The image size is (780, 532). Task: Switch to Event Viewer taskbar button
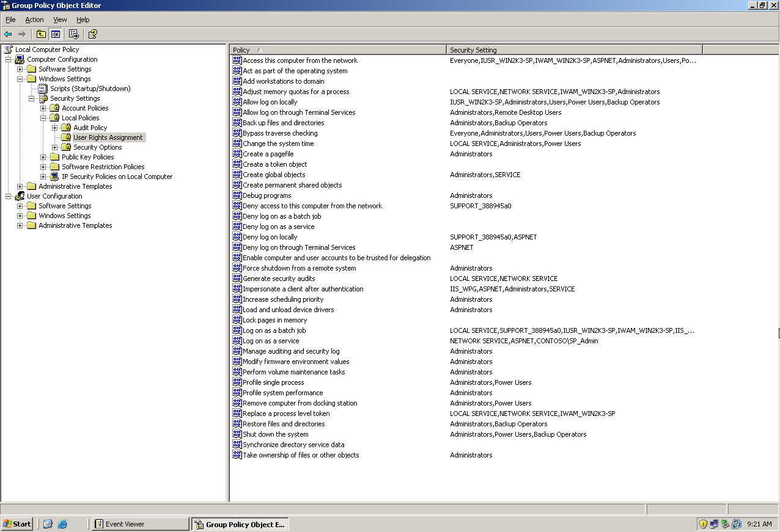(x=141, y=524)
